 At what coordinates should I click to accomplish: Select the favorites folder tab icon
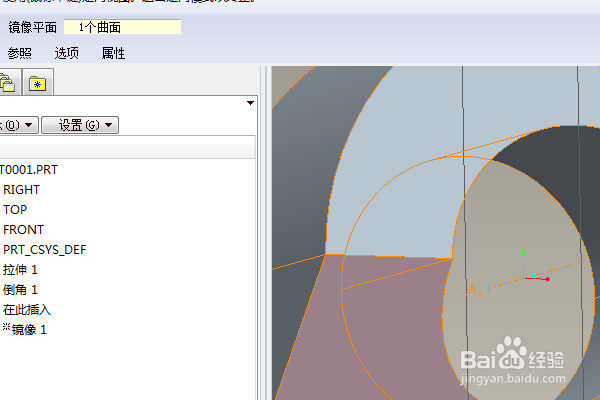pos(38,83)
